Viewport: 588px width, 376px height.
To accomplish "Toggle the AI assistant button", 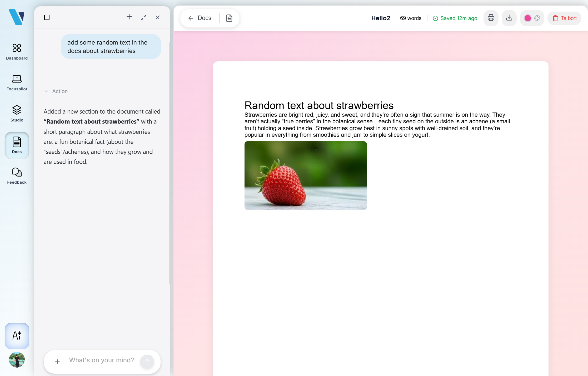I will click(17, 336).
